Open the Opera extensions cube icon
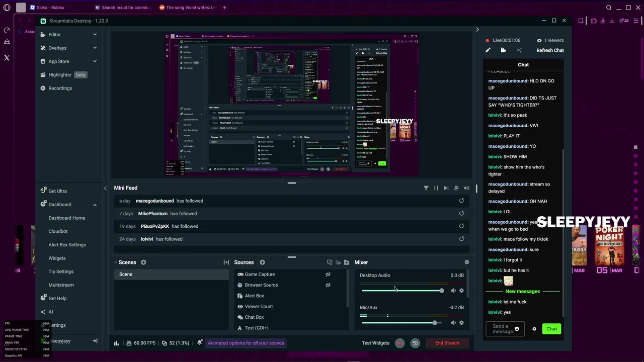Viewport: 644px width, 362px height. click(x=594, y=21)
